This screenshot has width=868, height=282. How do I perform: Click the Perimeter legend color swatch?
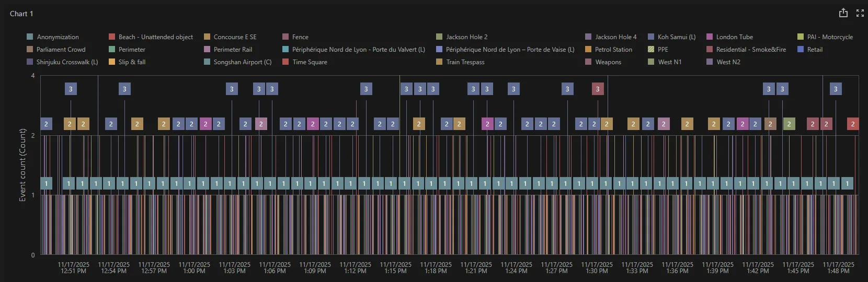point(111,50)
